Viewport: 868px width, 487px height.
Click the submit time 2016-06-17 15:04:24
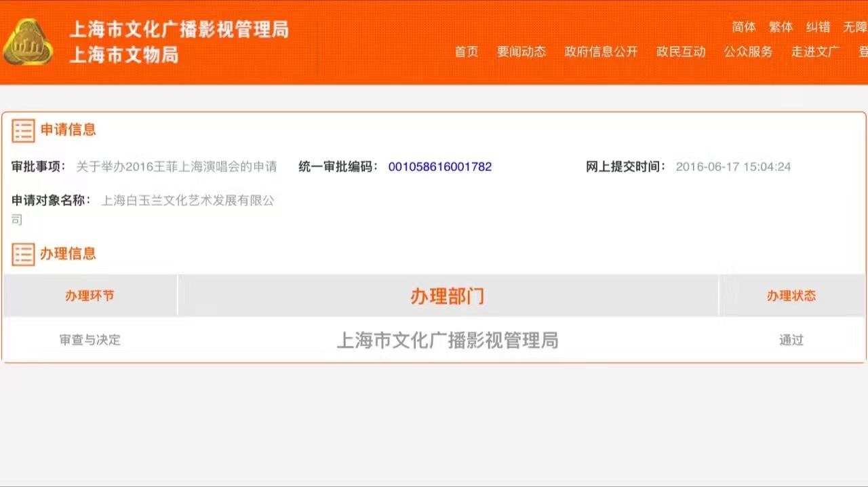point(733,167)
